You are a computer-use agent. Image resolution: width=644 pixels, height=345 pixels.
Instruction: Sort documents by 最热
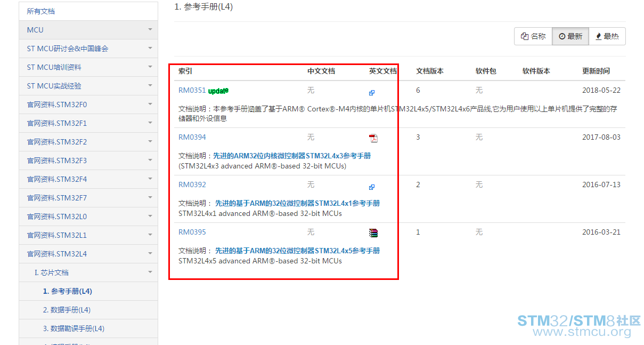pos(607,36)
